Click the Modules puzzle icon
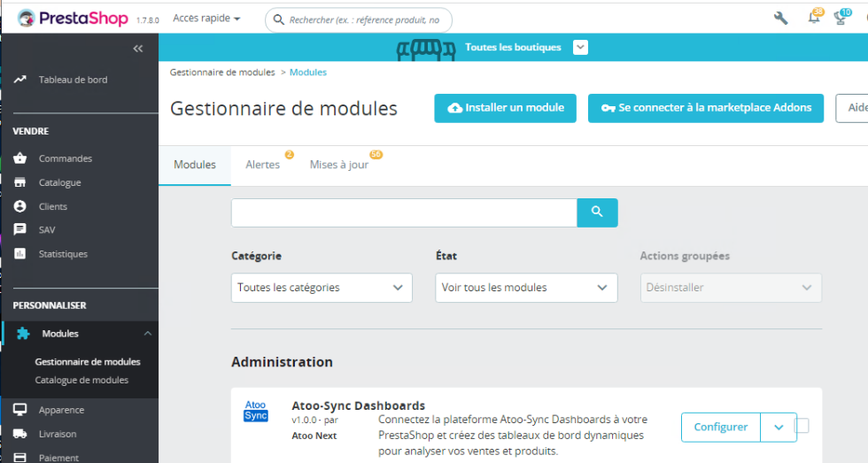This screenshot has height=463, width=868. pos(23,334)
